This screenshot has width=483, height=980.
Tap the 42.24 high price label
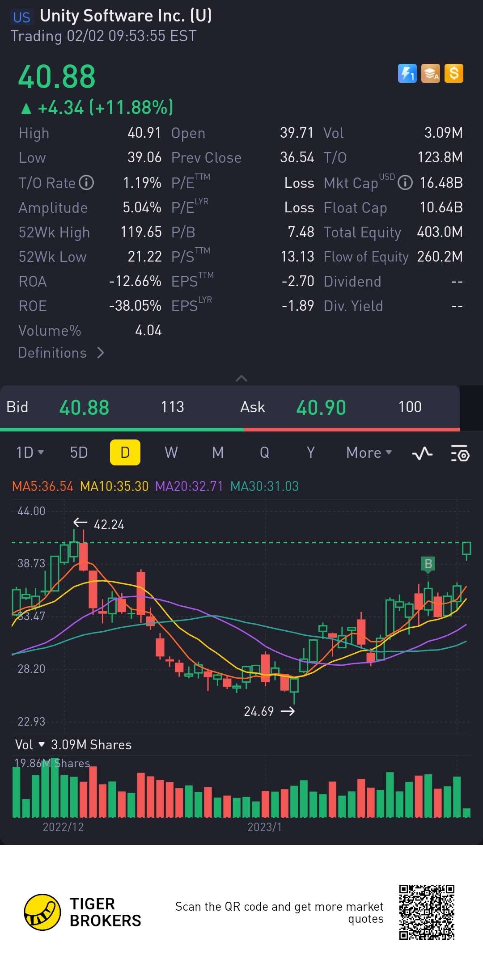pos(109,524)
